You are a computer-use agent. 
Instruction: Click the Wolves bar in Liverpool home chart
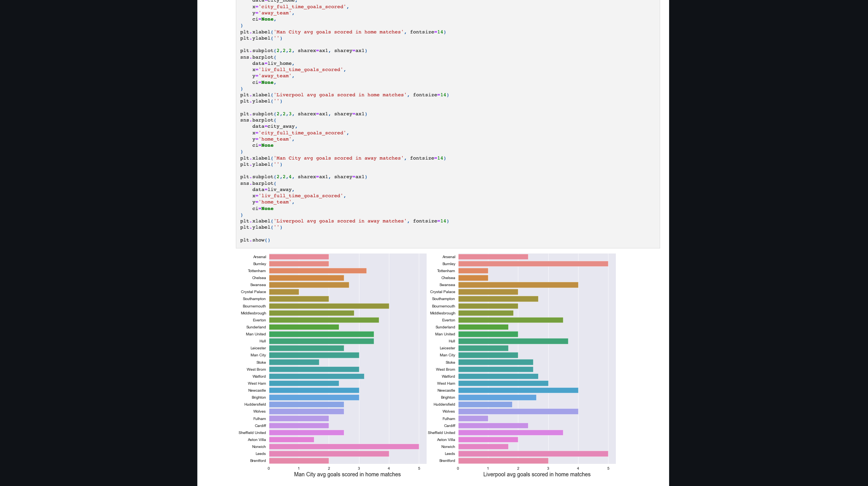[517, 411]
